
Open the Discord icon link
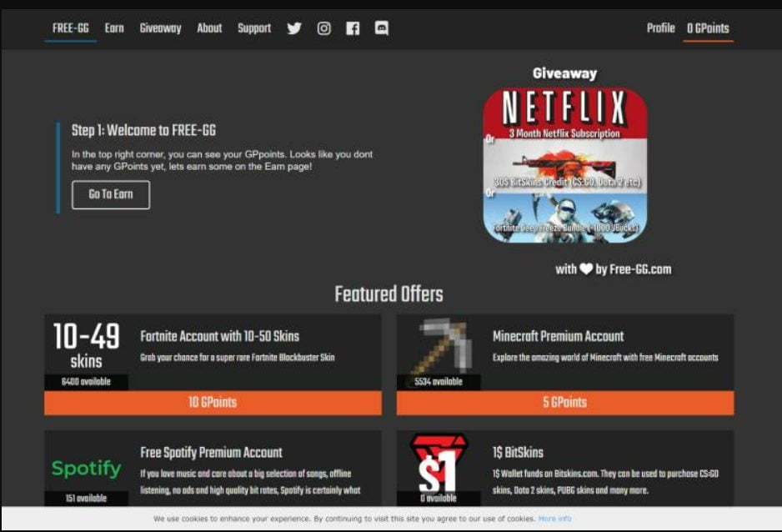[382, 28]
